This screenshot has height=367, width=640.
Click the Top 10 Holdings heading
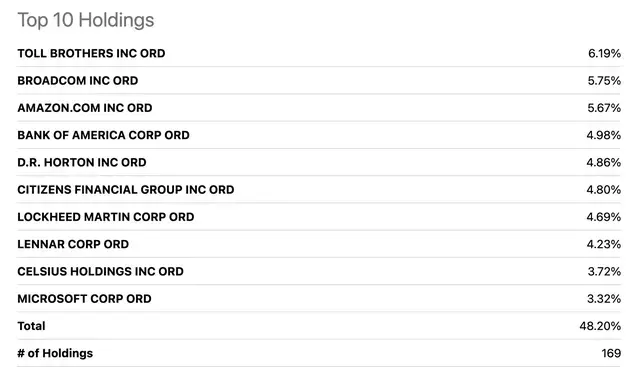[86, 20]
